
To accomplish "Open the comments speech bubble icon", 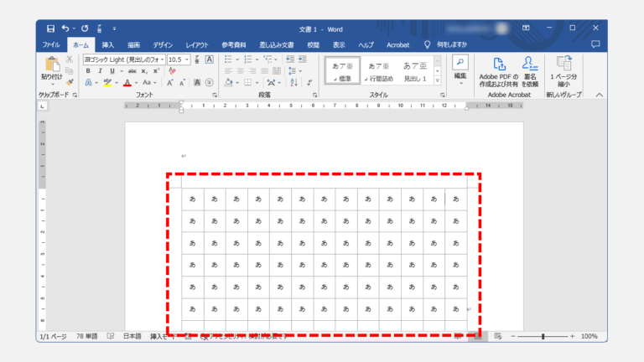I will 595,44.
